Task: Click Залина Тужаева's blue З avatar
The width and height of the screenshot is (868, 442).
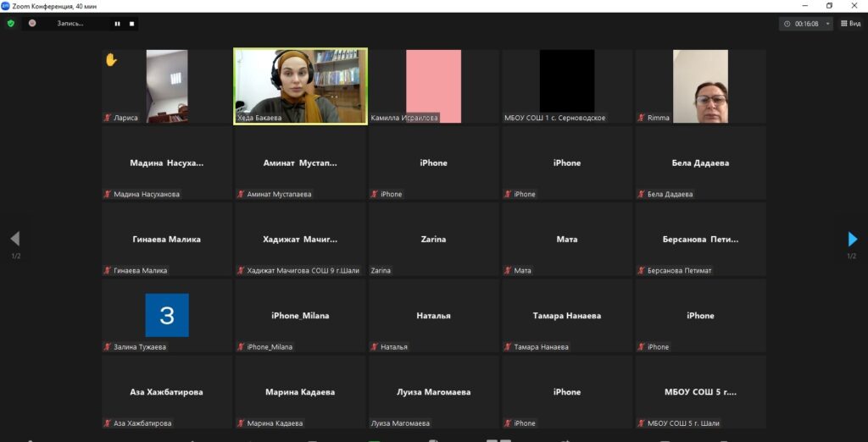Action: click(167, 315)
